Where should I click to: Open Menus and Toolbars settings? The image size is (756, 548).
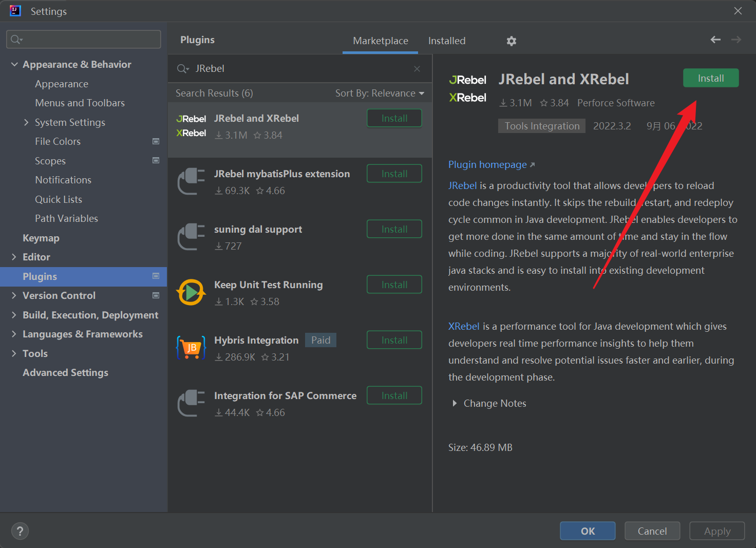[x=80, y=103]
